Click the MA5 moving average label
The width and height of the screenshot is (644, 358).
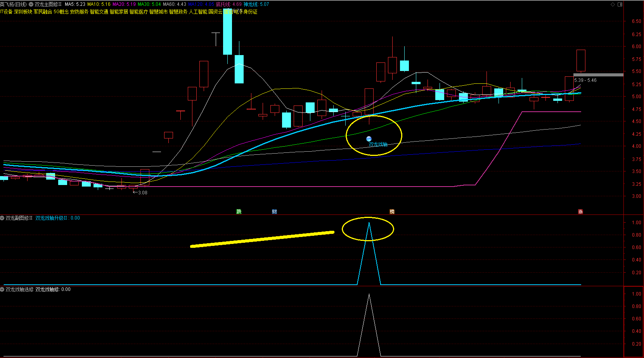(x=75, y=4)
